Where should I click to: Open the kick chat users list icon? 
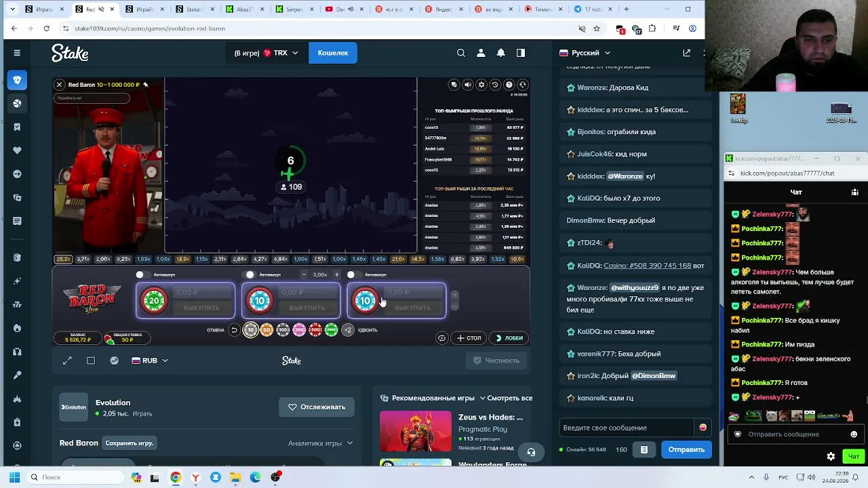click(x=854, y=192)
